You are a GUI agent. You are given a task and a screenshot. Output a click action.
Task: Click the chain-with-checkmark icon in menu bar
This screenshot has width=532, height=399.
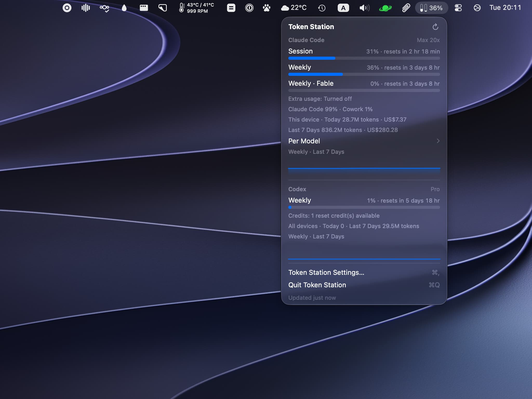click(104, 8)
